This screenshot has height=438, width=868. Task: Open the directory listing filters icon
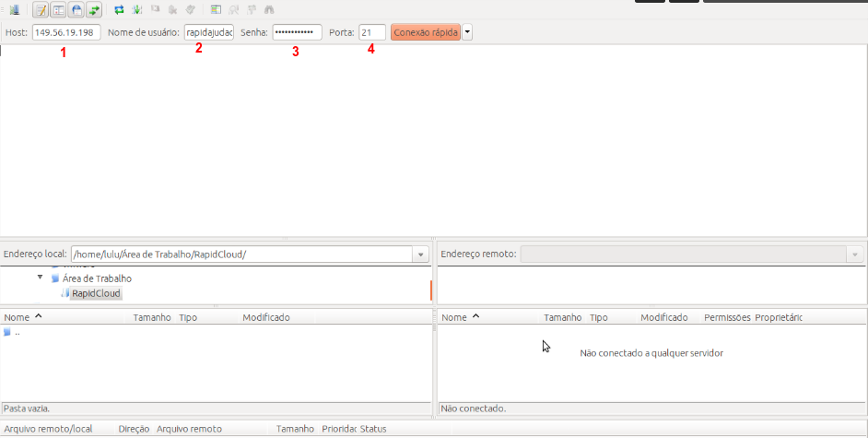[x=216, y=10]
